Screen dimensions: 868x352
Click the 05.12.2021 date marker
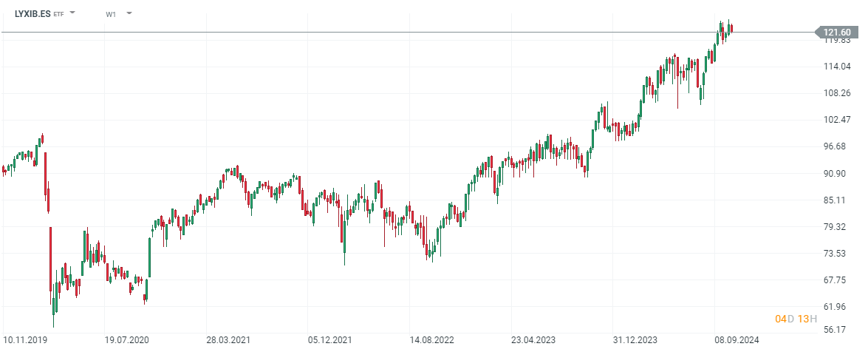pyautogui.click(x=329, y=341)
